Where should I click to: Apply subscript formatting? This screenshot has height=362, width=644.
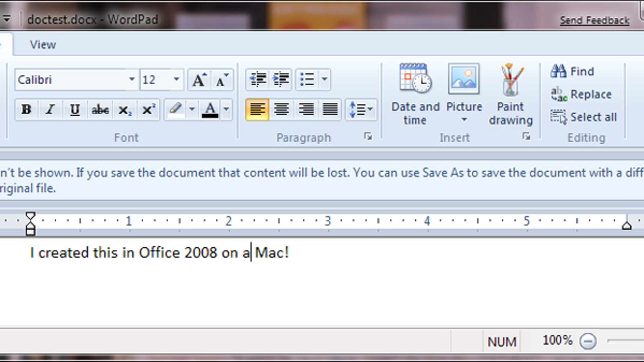point(124,109)
